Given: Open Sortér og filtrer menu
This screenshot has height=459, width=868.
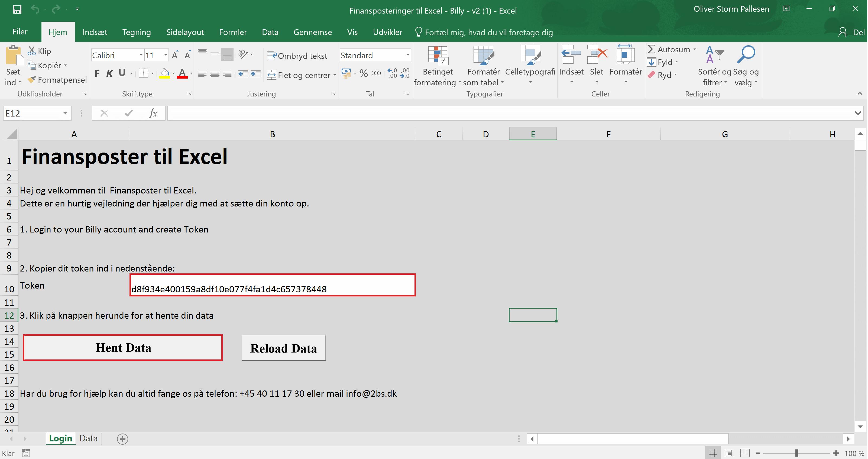Looking at the screenshot, I should [x=714, y=66].
